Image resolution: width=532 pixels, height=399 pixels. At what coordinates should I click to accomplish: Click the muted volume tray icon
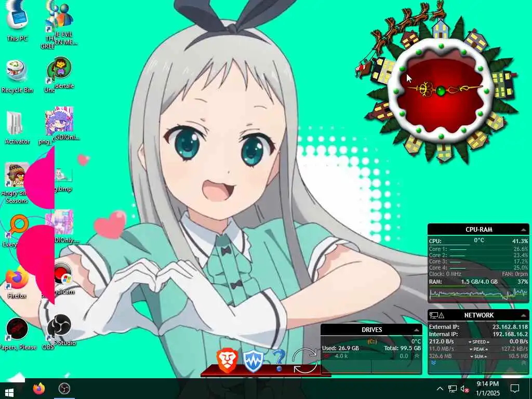464,389
